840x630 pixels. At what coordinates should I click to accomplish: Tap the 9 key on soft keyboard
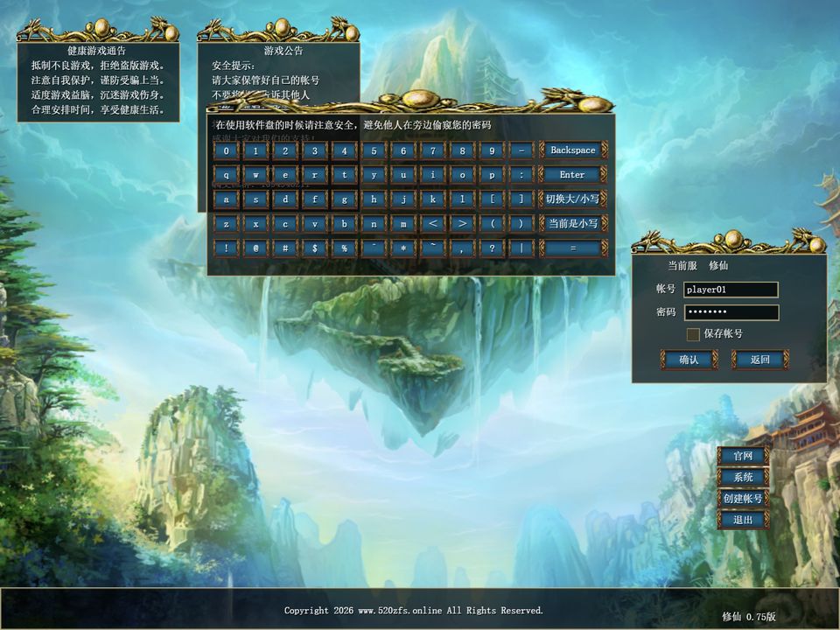pyautogui.click(x=492, y=150)
